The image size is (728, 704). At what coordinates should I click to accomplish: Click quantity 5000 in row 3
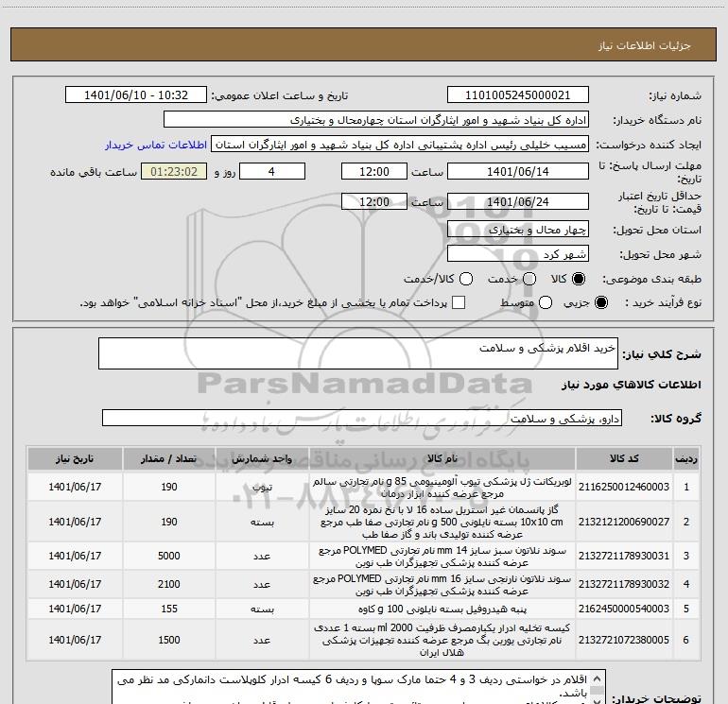click(x=169, y=556)
